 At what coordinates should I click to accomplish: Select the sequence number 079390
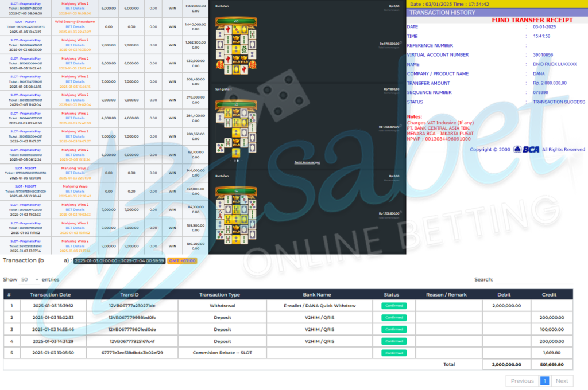tap(540, 92)
